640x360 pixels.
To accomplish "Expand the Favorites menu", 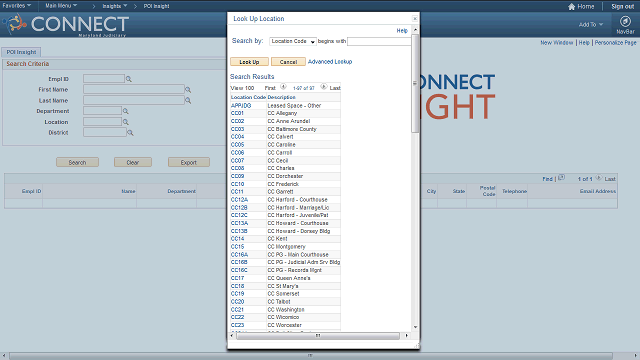I will tap(17, 6).
